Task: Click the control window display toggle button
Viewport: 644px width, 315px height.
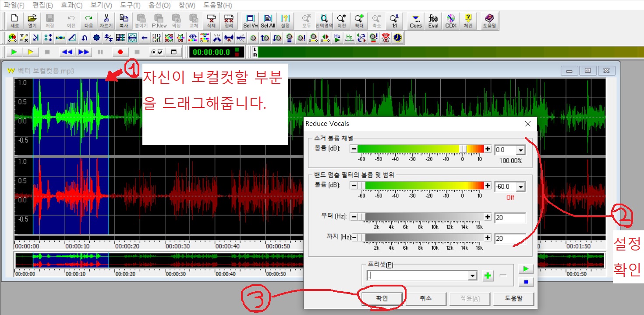Action: 174,52
